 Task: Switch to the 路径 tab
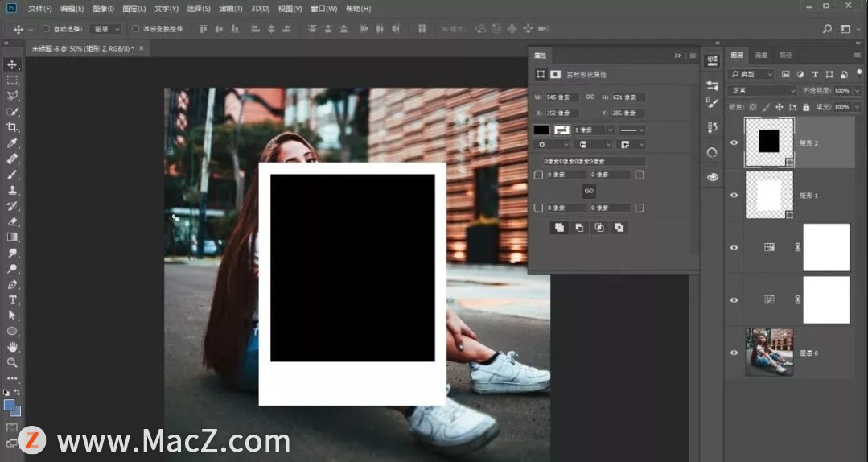785,56
